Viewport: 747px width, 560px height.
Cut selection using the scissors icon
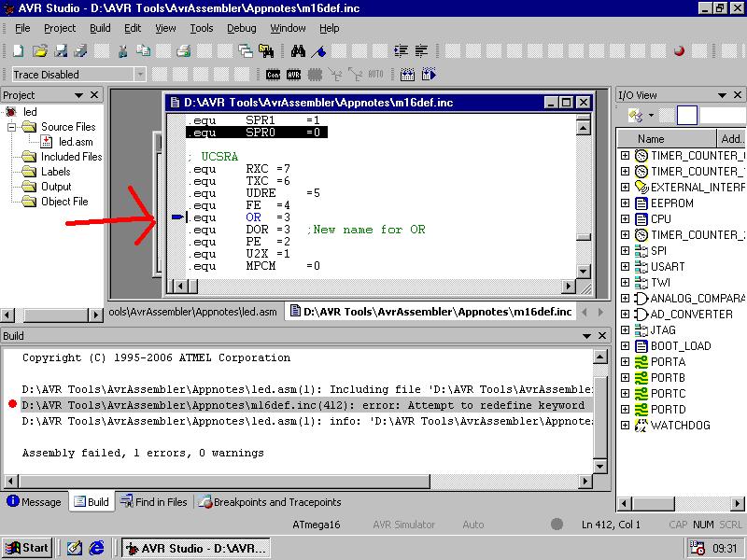[123, 50]
